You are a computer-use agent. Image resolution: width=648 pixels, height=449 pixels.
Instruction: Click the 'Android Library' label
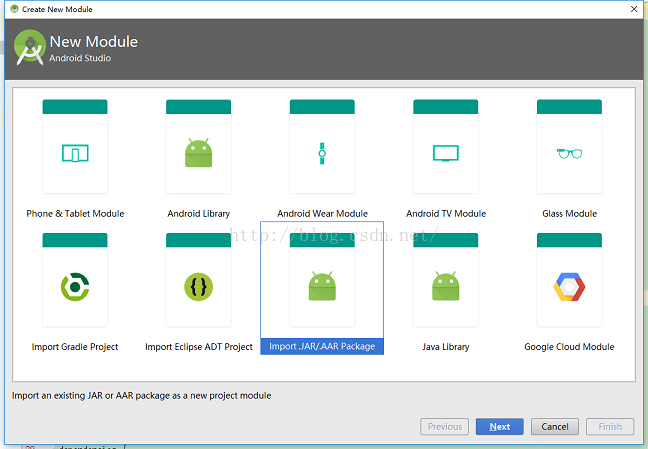[x=198, y=213]
